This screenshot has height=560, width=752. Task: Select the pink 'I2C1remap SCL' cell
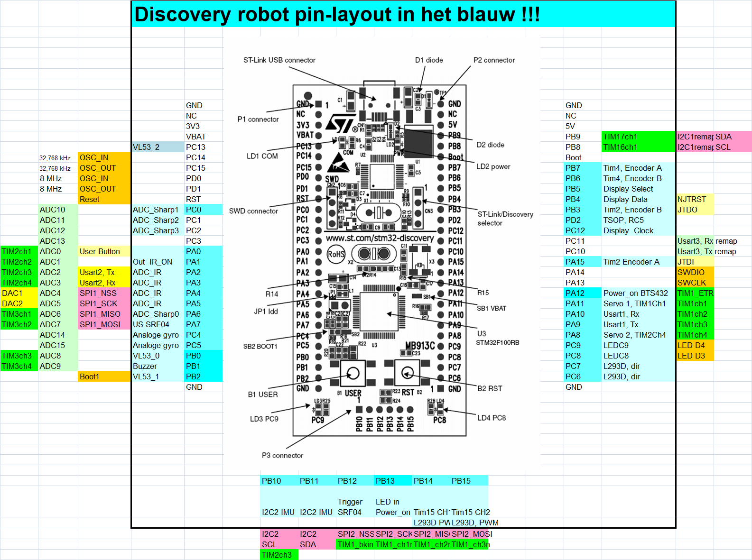[714, 147]
